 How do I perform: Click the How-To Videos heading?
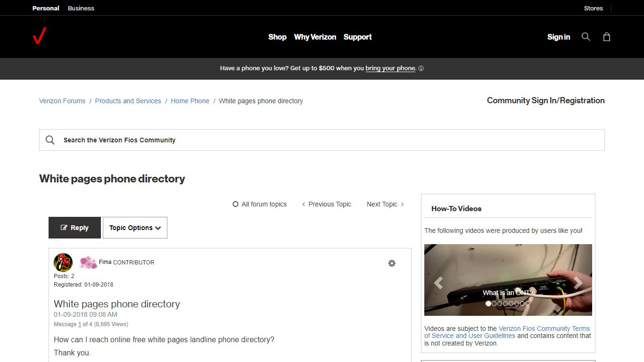456,208
